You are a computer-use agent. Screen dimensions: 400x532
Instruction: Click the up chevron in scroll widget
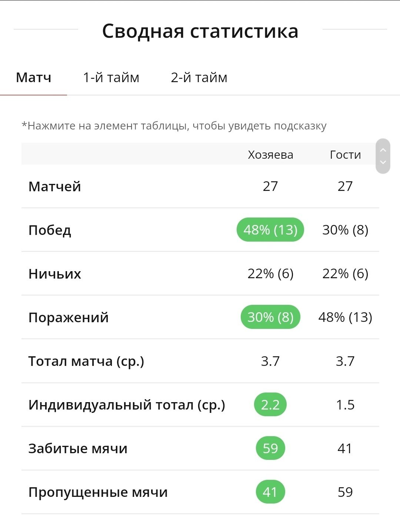pos(383,150)
